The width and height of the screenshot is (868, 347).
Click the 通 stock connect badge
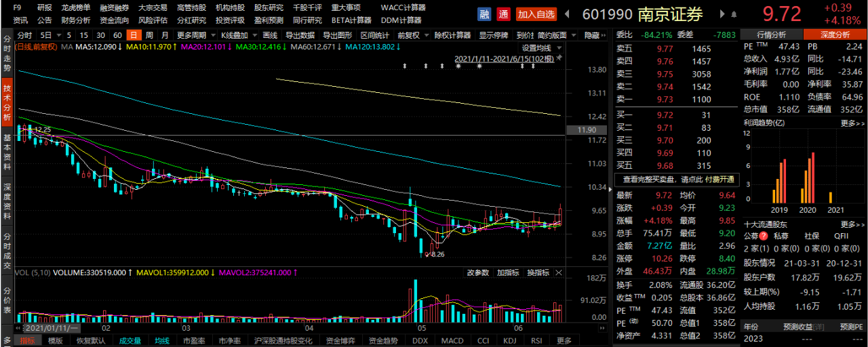coord(503,14)
